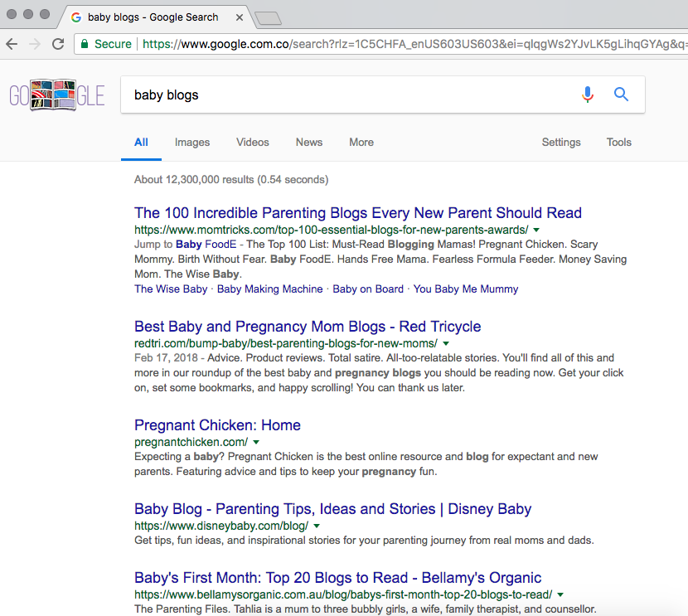Click the Baby FoodE jump link
This screenshot has height=616, width=688.
[x=206, y=245]
